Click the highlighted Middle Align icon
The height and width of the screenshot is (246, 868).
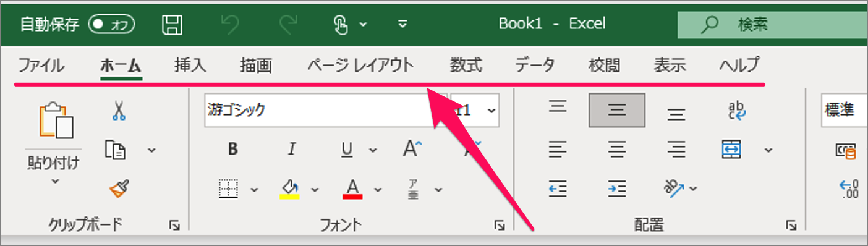click(x=617, y=110)
